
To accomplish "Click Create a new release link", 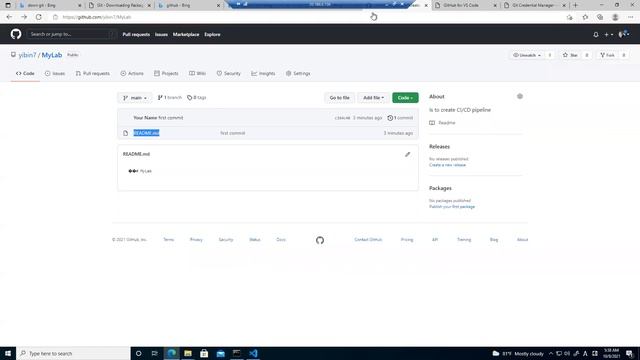I will [x=447, y=165].
